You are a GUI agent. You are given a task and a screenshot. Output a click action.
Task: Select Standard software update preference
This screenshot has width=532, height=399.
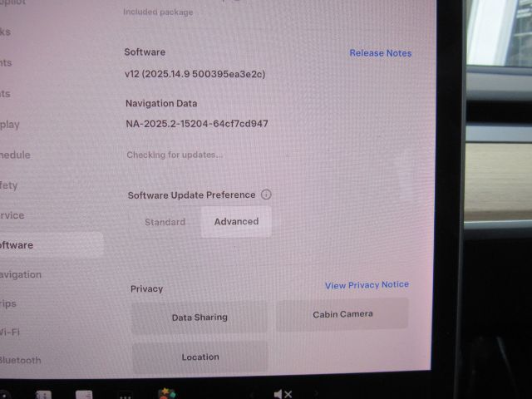pyautogui.click(x=165, y=222)
